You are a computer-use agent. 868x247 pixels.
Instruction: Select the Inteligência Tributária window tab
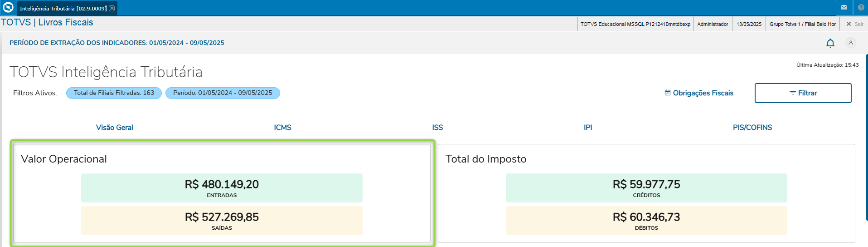pyautogui.click(x=63, y=8)
